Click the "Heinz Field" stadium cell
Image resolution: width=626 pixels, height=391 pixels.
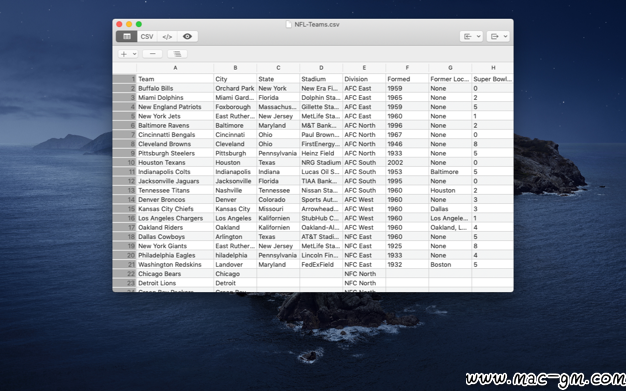click(321, 153)
